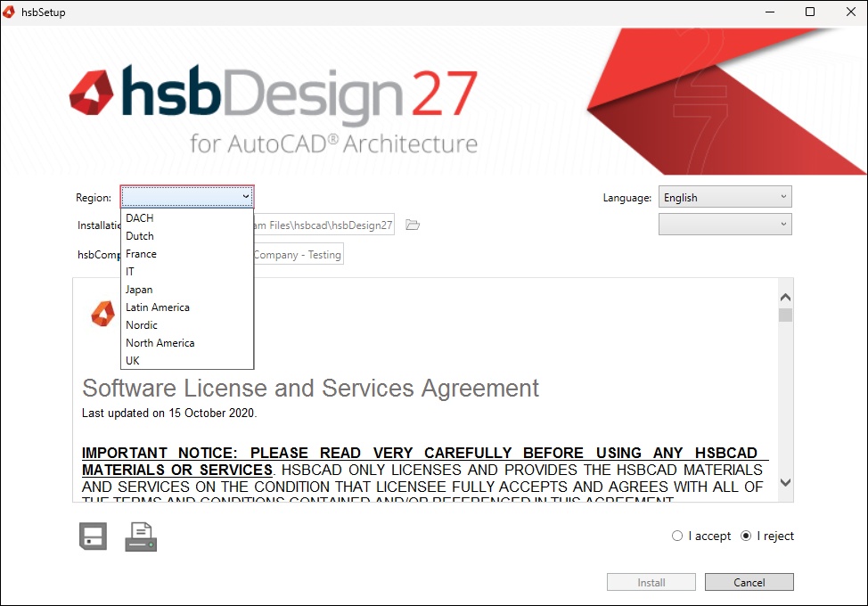Screen dimensions: 868x606
Task: Choose DACH from the Region list
Action: tap(187, 218)
